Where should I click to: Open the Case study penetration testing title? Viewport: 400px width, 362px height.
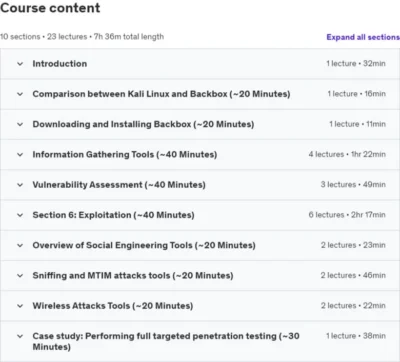(x=166, y=341)
